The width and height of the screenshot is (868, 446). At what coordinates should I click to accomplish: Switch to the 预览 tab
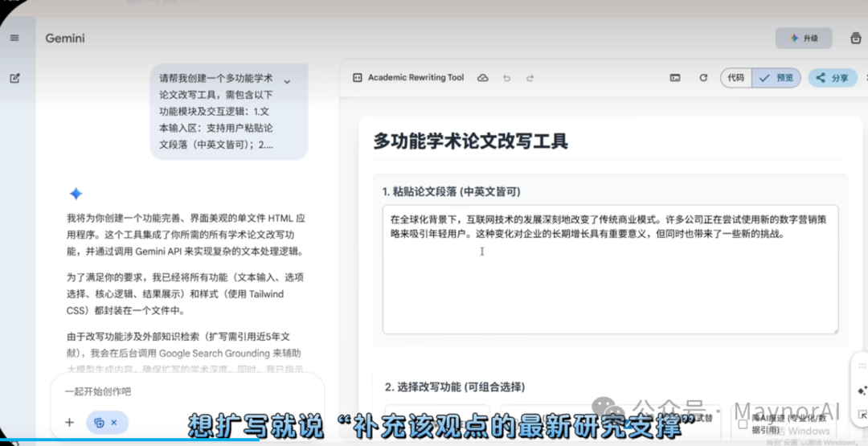click(x=776, y=78)
